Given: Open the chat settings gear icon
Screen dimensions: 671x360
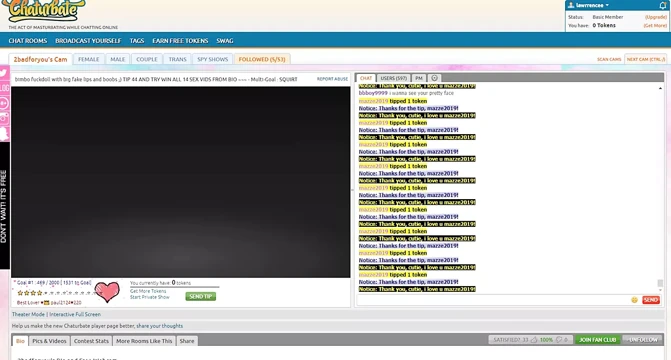Looking at the screenshot, I should pos(434,78).
